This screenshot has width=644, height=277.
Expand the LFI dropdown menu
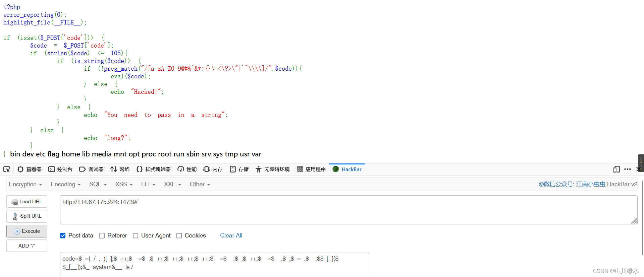click(x=148, y=184)
